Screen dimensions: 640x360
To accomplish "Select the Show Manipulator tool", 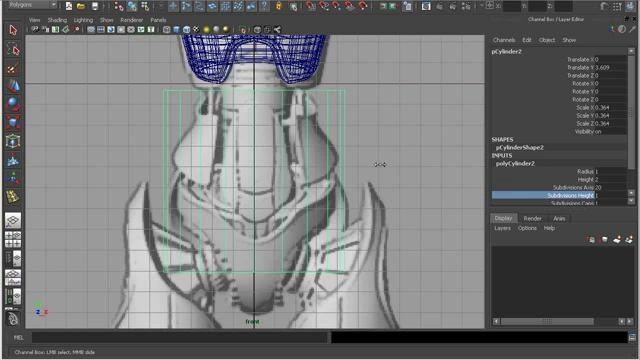I will point(13,178).
